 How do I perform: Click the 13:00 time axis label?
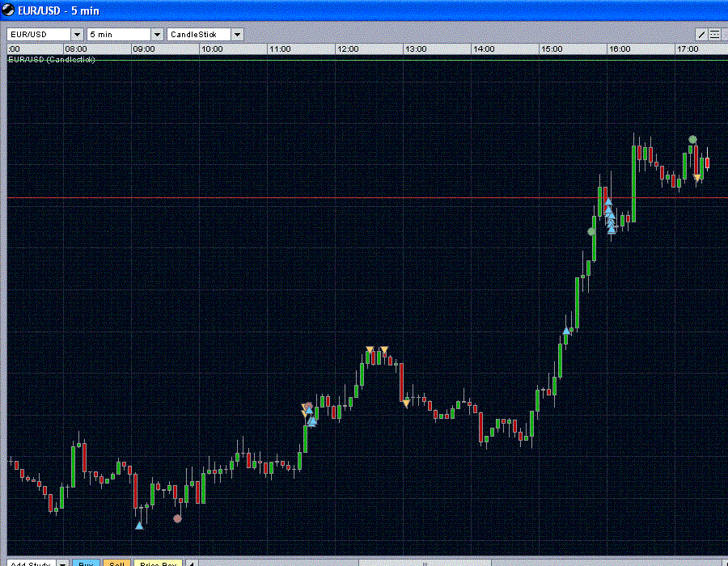(x=416, y=49)
